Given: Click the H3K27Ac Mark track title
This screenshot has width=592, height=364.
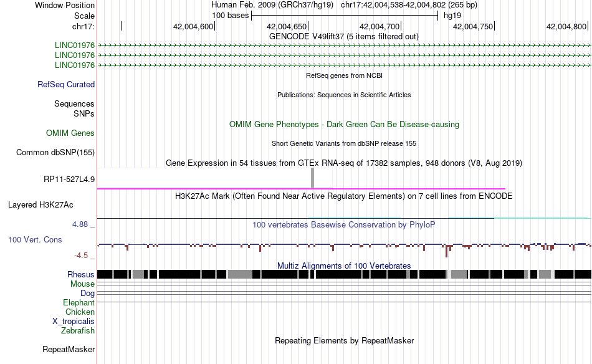Looking at the screenshot, I should (344, 196).
